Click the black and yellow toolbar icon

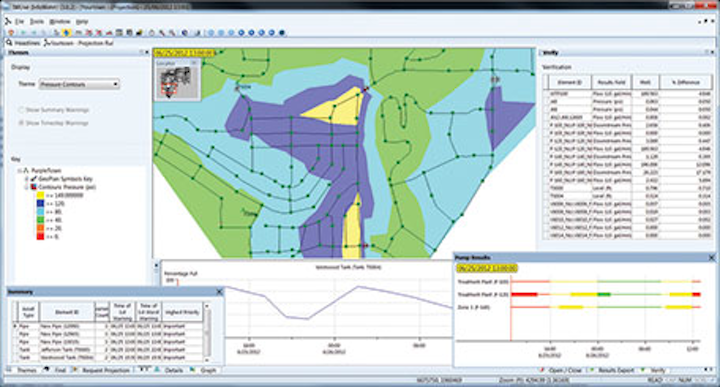(x=139, y=33)
